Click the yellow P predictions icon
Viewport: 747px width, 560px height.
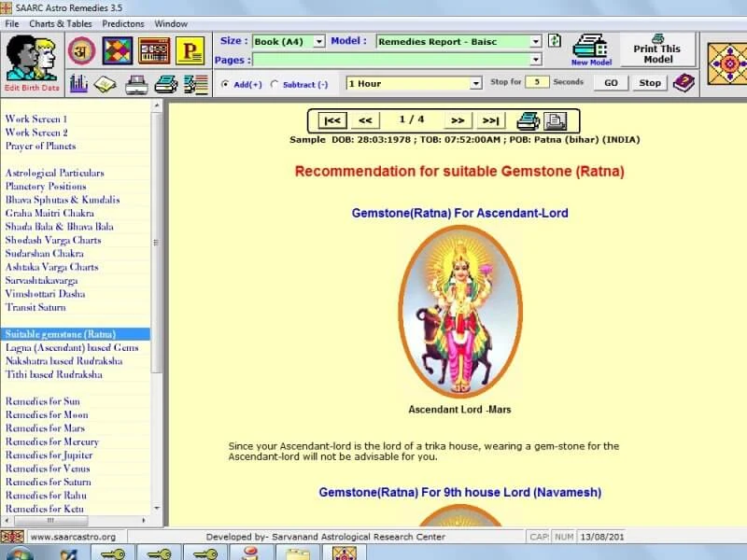190,50
